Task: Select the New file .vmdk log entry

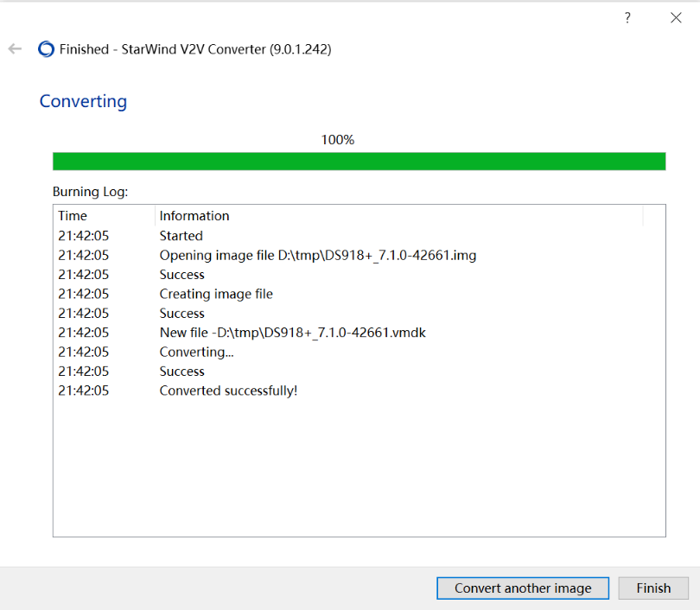Action: click(359, 333)
